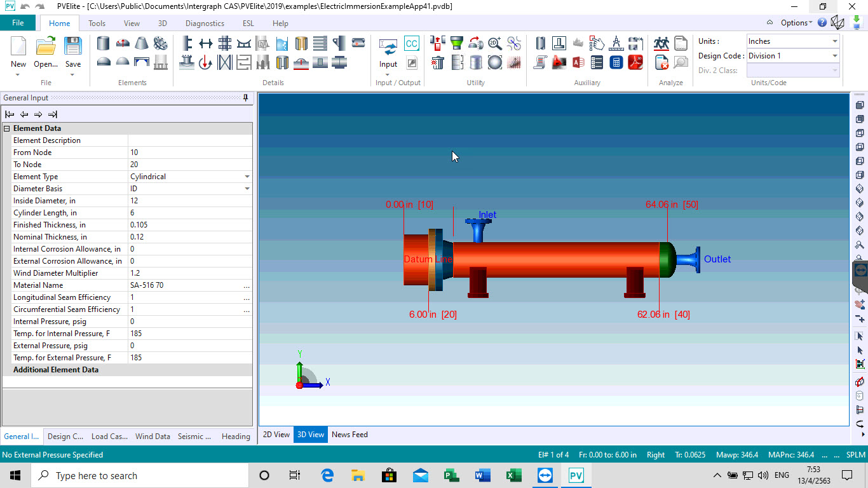Open Word from the taskbar
Viewport: 868px width, 488px height.
[483, 475]
